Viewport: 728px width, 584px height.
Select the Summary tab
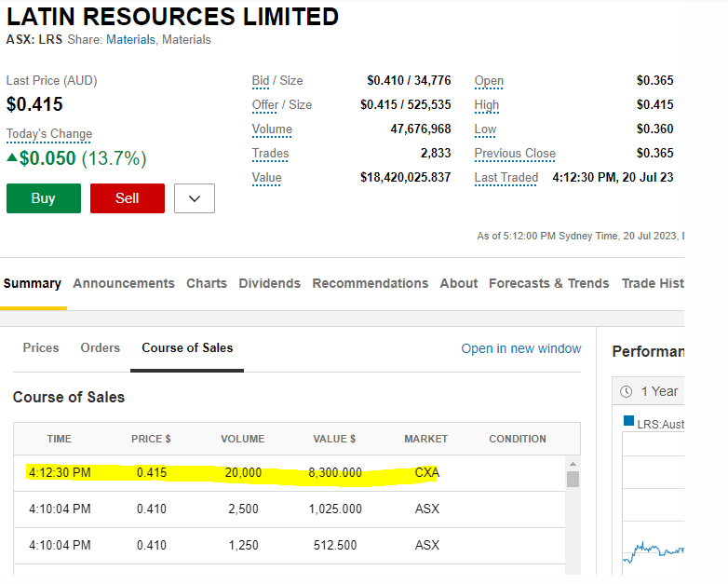[x=33, y=283]
